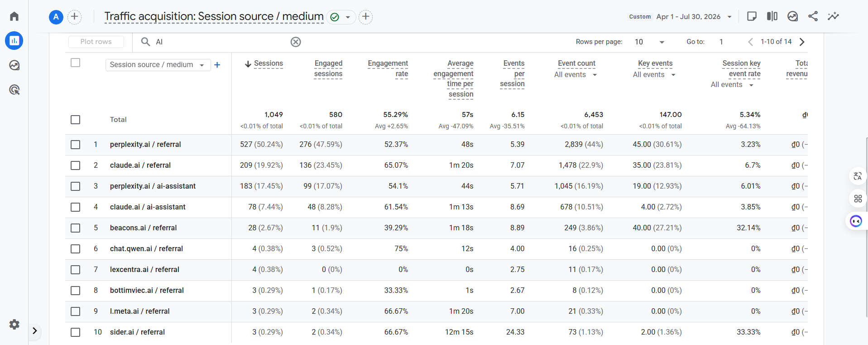Go to the next page of results
The width and height of the screenshot is (868, 345).
pyautogui.click(x=802, y=42)
